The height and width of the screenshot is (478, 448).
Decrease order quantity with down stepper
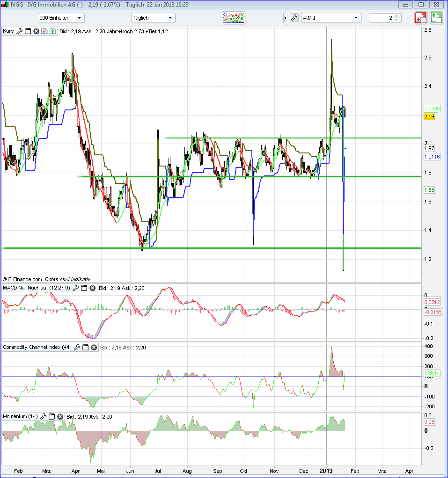pyautogui.click(x=397, y=20)
